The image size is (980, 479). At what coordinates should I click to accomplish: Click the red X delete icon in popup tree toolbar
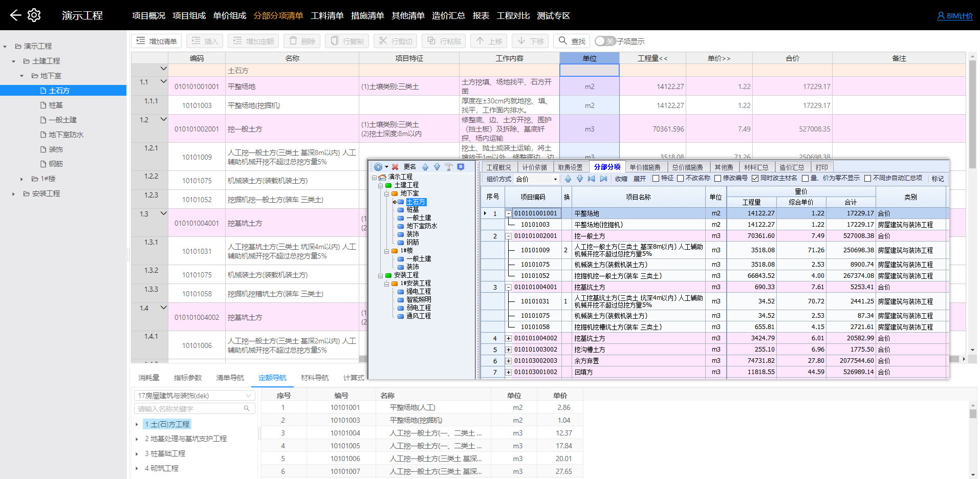(395, 167)
